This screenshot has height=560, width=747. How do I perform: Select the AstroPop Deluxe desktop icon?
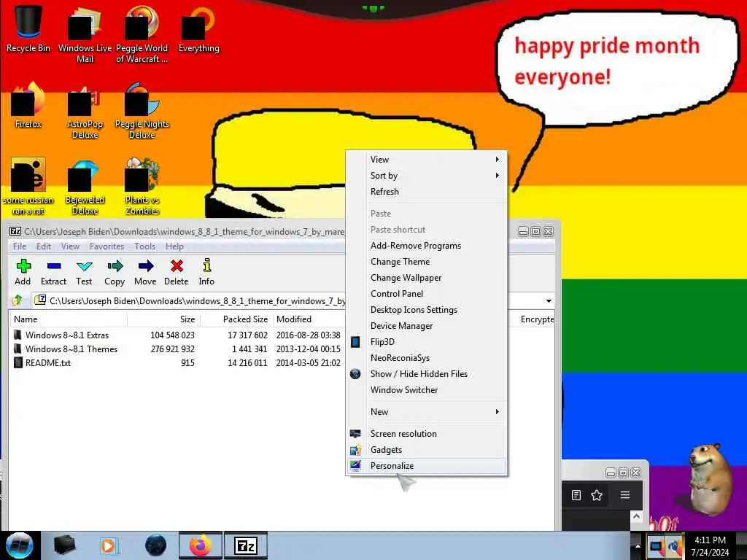(x=85, y=112)
